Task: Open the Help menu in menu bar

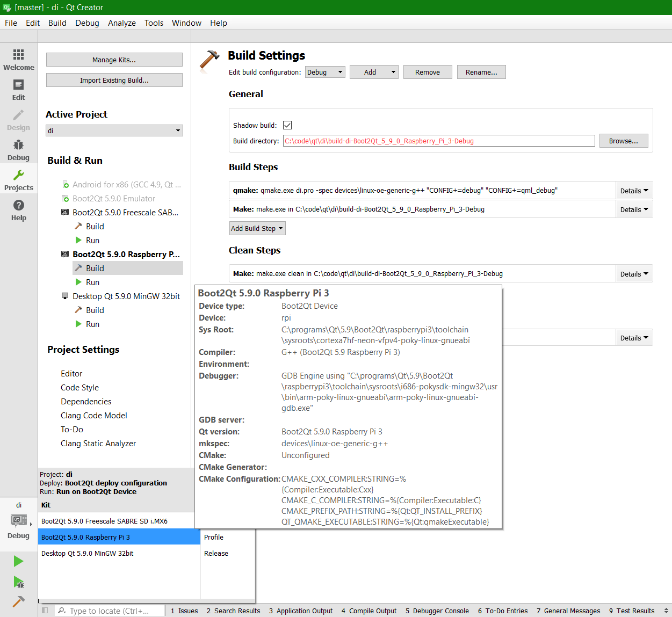Action: point(219,23)
